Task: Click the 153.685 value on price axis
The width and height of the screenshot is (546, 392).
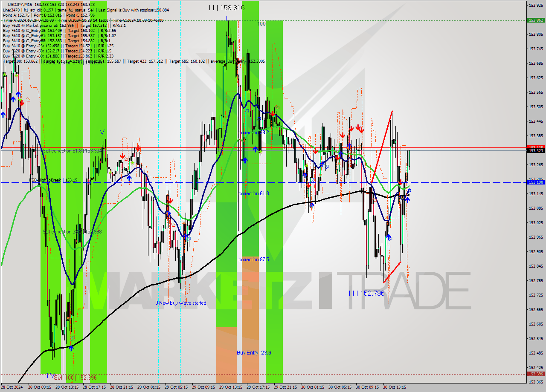Action: (x=536, y=63)
